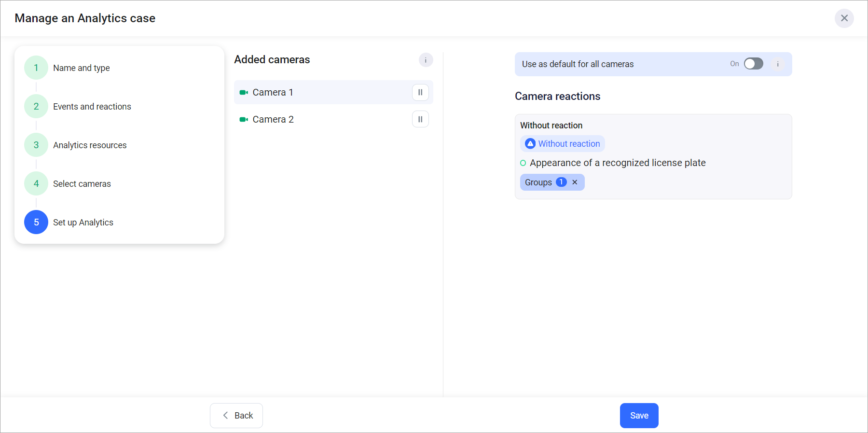Open the Without reaction chip selector
The height and width of the screenshot is (433, 868).
click(x=569, y=144)
